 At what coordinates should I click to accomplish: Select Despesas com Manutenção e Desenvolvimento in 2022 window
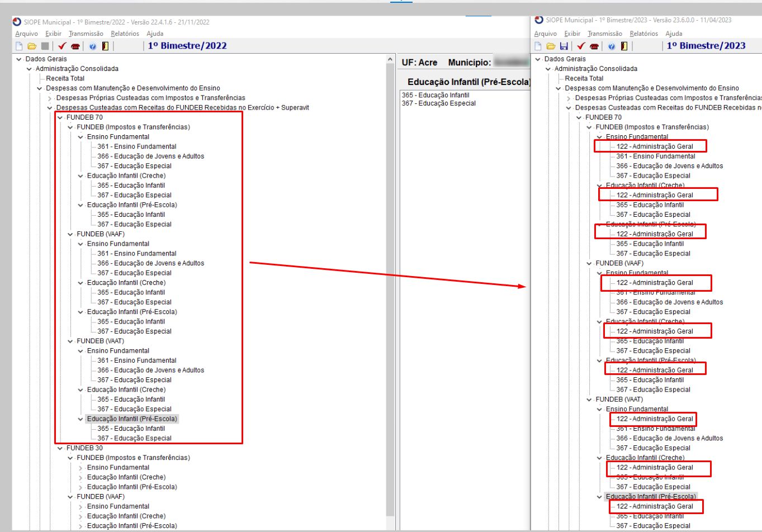(x=133, y=88)
